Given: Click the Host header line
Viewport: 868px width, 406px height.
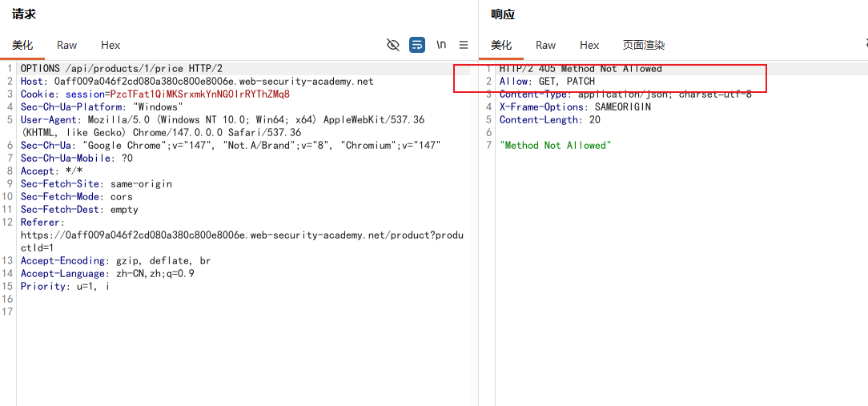Looking at the screenshot, I should point(197,82).
